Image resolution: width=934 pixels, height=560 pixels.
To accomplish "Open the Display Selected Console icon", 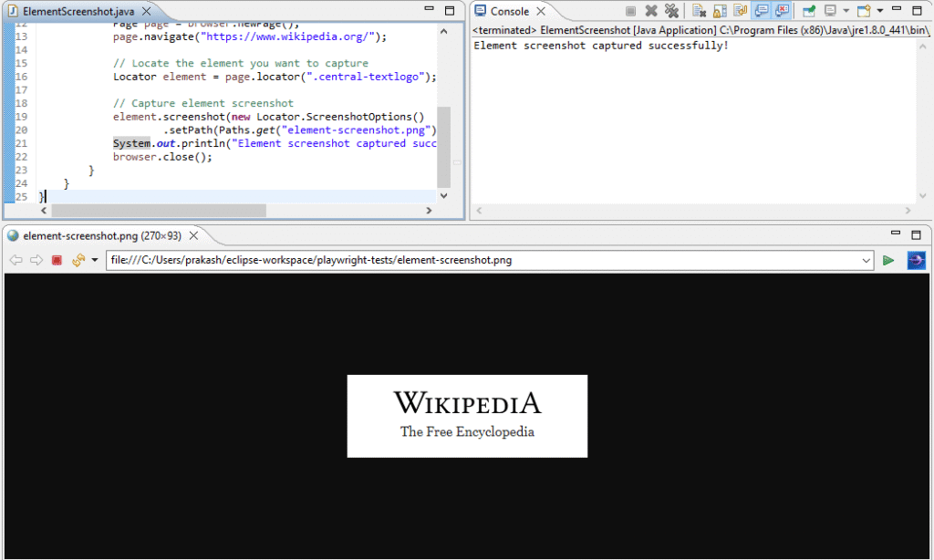I will [831, 10].
